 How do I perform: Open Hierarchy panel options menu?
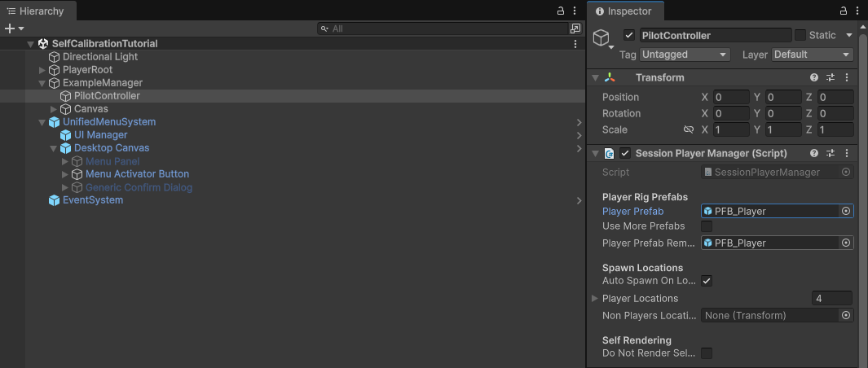575,11
